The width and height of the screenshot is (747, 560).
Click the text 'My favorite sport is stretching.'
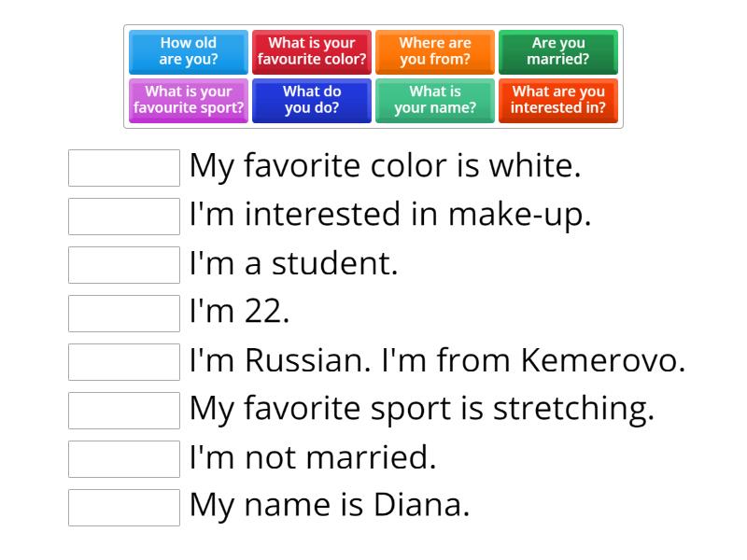[x=421, y=409]
